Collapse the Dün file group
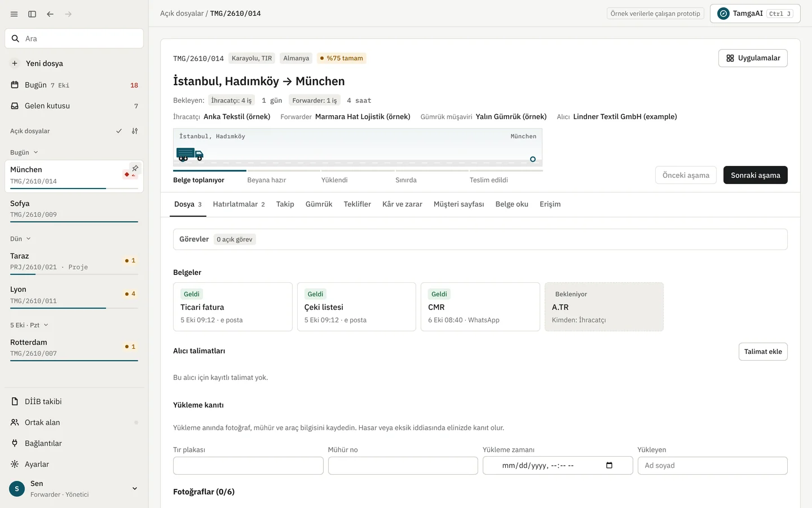The height and width of the screenshot is (508, 812). (20, 239)
